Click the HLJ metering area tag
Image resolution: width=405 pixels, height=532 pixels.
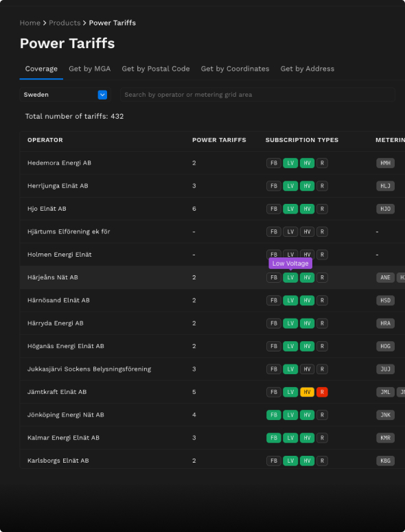coord(385,186)
